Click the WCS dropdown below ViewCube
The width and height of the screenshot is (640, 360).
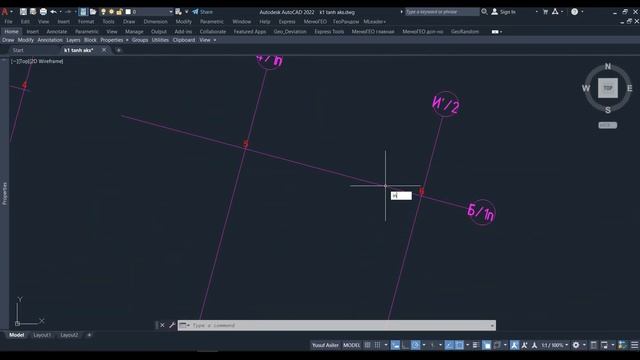[608, 125]
